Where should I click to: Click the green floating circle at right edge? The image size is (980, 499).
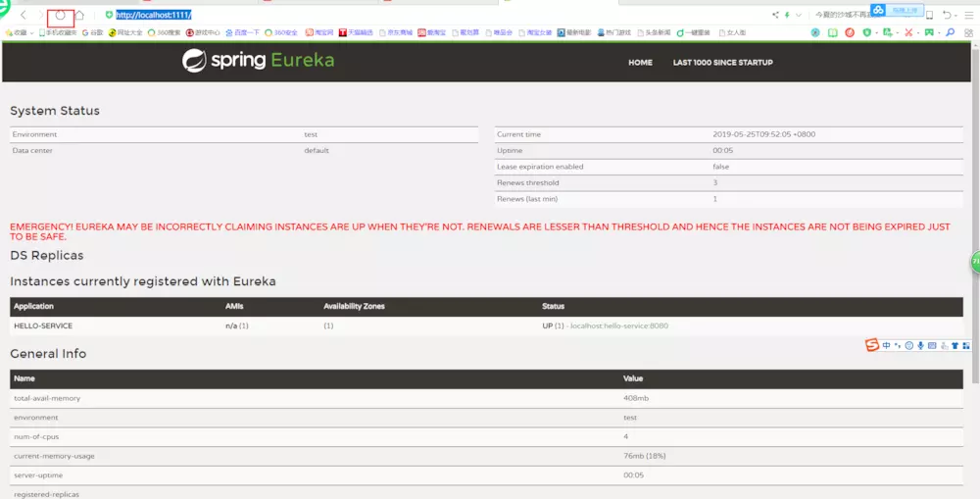975,262
